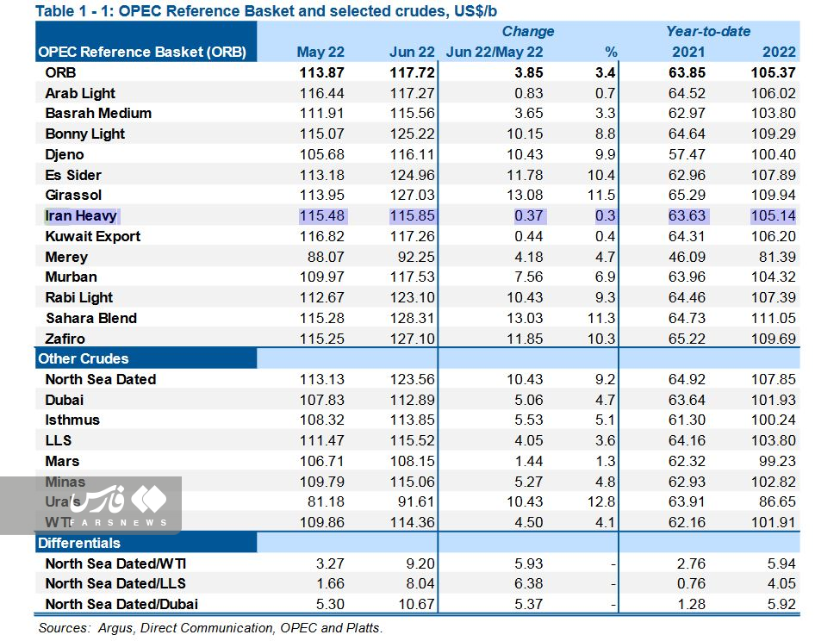Click the Sources footnote text
This screenshot has height=641, width=840.
[x=210, y=628]
